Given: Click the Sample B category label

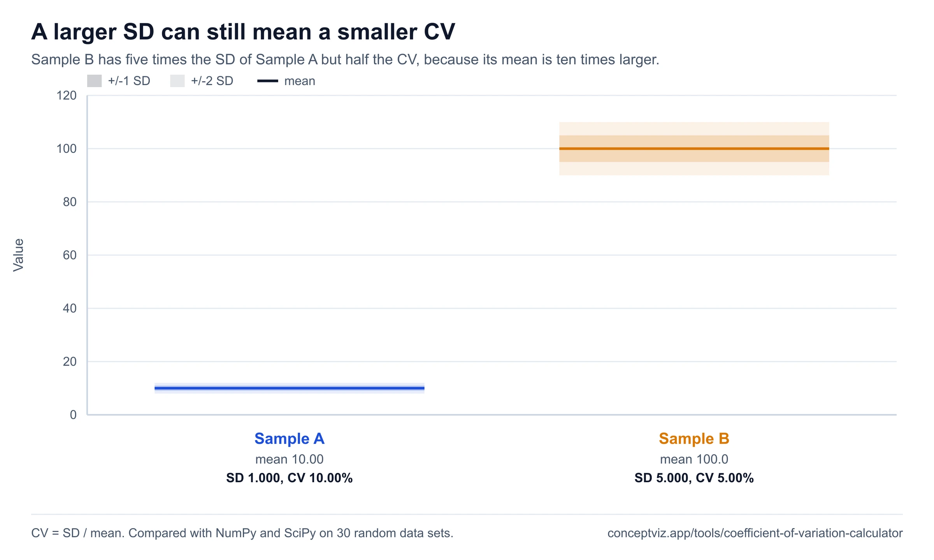Looking at the screenshot, I should (694, 439).
